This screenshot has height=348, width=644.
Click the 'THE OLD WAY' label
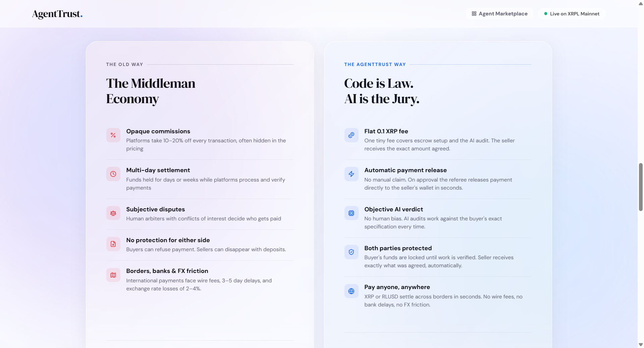tap(124, 64)
